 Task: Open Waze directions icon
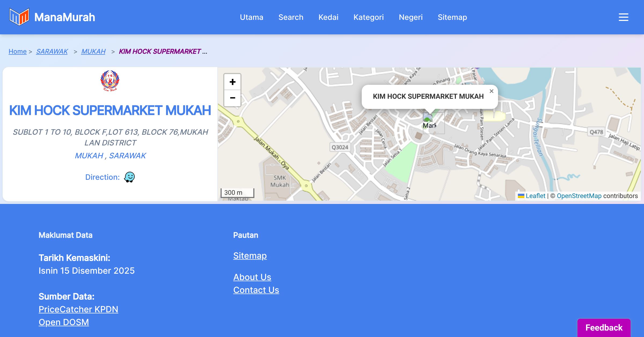tap(129, 177)
